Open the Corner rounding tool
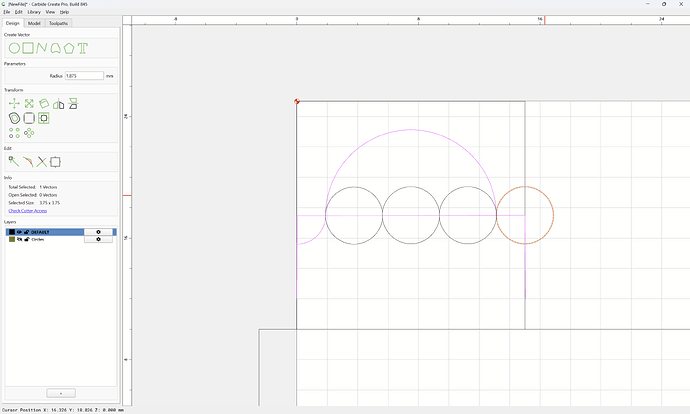This screenshot has width=690, height=414. pos(29,118)
